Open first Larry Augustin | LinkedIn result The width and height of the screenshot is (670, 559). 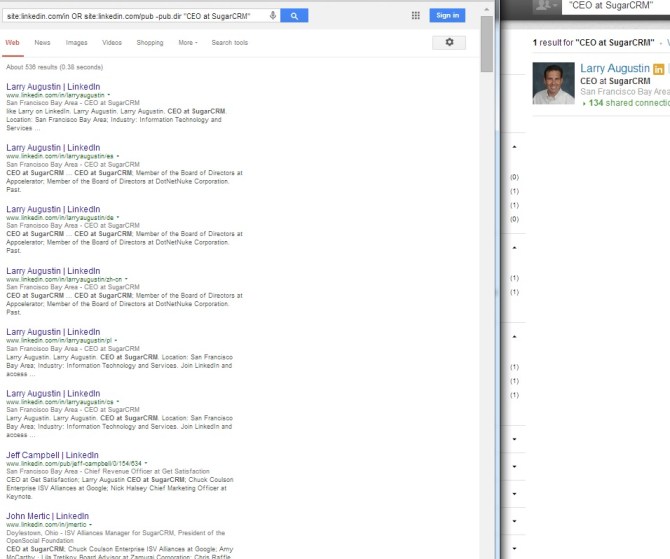point(53,87)
